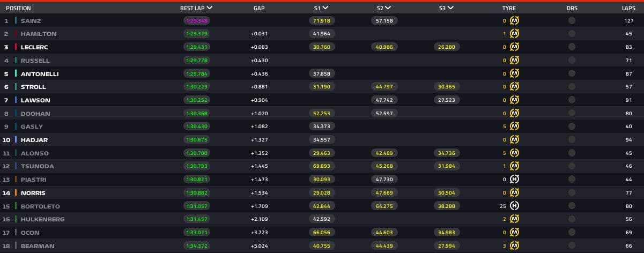Click Leclerc's DRS indicator dot
The height and width of the screenshot is (253, 644).
pos(572,47)
